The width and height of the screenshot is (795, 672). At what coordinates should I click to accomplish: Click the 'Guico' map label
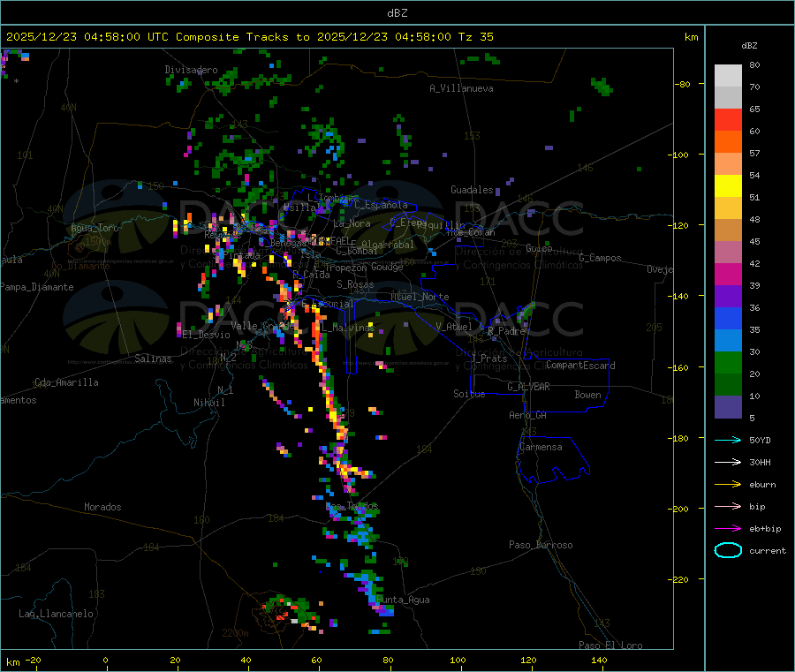(x=539, y=248)
